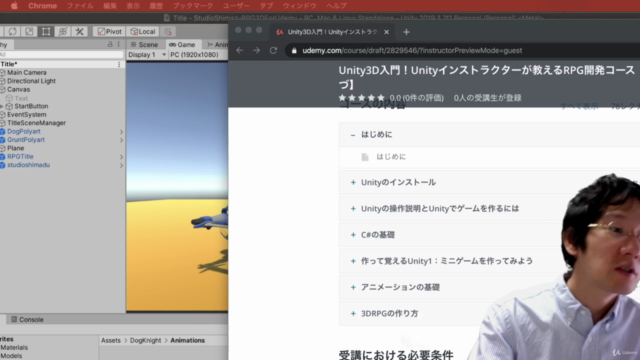This screenshot has height=360, width=640.
Task: Click DogKnight in project breadcrumb
Action: (x=145, y=340)
